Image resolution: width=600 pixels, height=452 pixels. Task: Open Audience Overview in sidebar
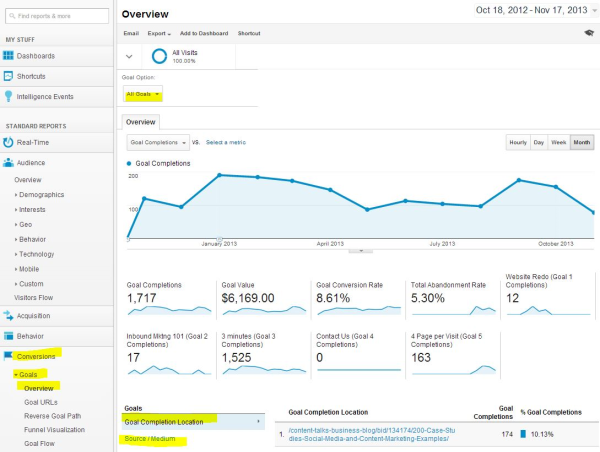click(28, 180)
